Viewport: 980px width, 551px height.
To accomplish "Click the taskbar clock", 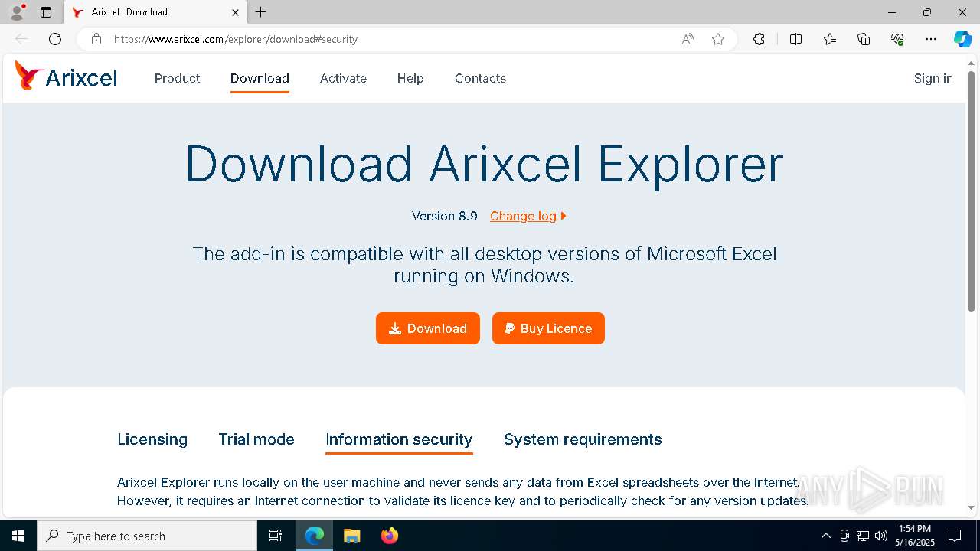I will [915, 536].
